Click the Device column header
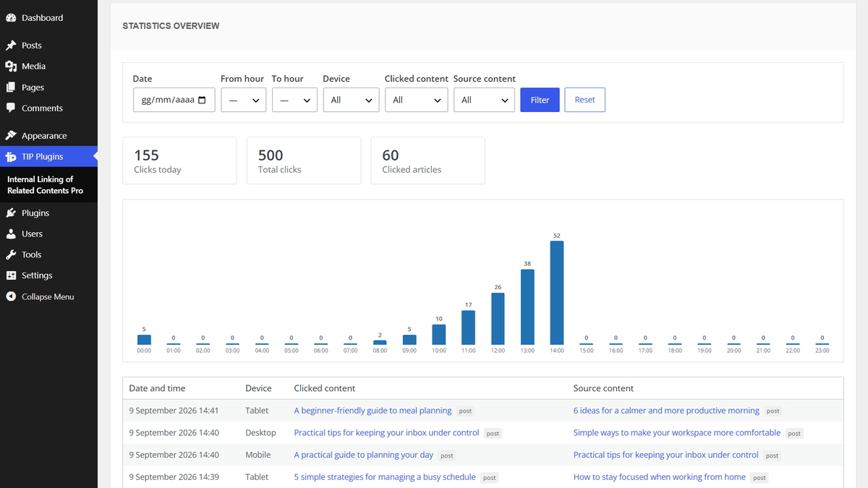The height and width of the screenshot is (488, 868). 259,388
